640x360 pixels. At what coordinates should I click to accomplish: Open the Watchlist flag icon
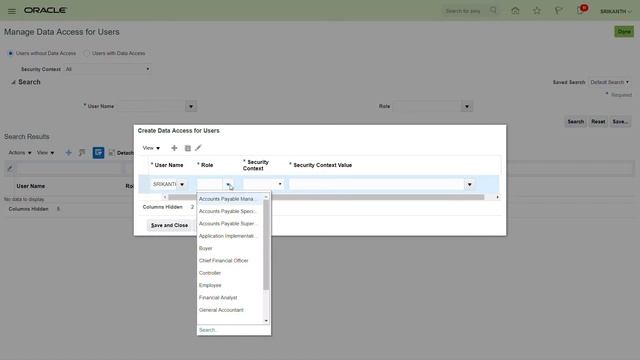(x=558, y=11)
